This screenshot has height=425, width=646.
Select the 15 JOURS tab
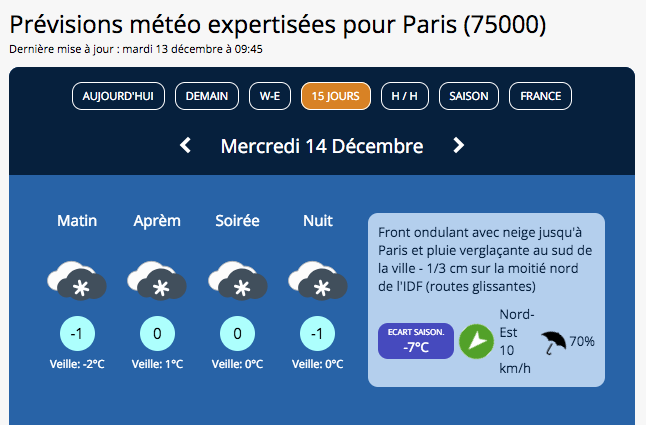[x=336, y=96]
